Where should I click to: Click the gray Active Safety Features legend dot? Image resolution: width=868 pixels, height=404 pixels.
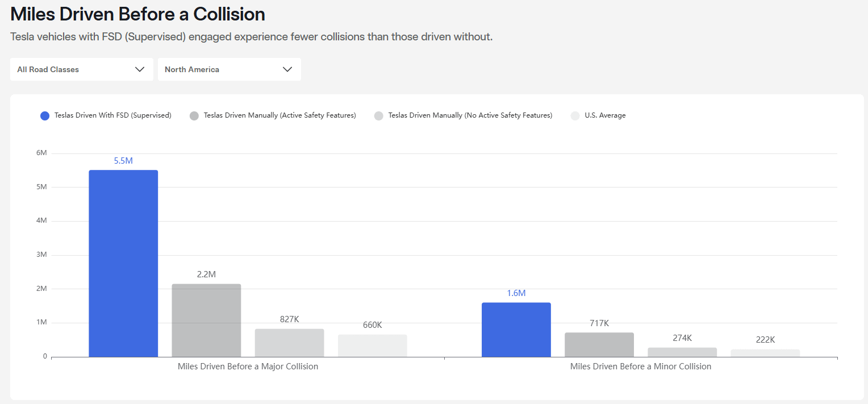pyautogui.click(x=194, y=116)
